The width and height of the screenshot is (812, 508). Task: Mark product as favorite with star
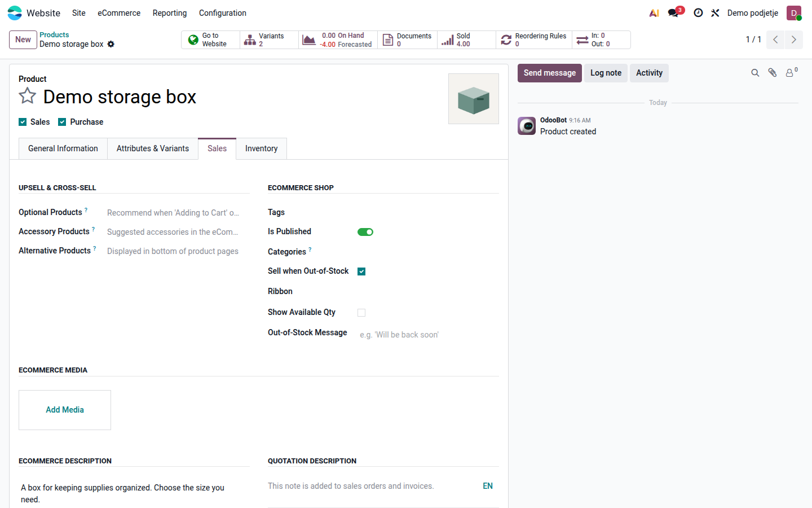pyautogui.click(x=28, y=96)
